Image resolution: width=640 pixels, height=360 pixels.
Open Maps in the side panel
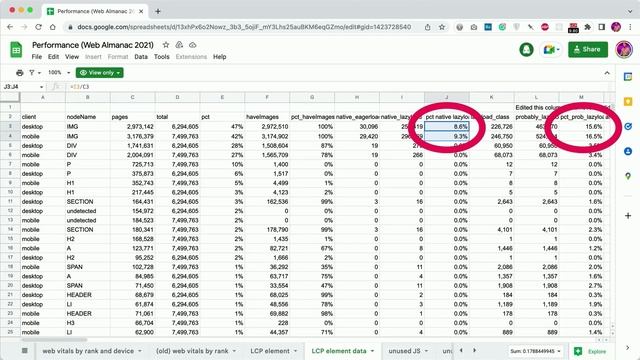tap(628, 176)
